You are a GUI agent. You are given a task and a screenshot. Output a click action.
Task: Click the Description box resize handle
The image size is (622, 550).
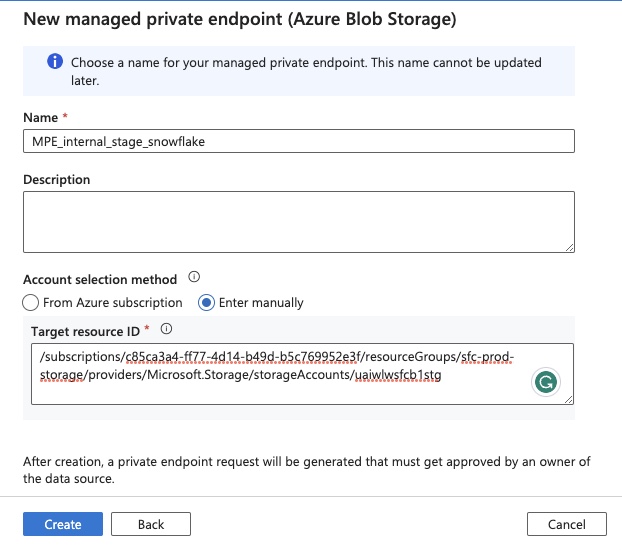pyautogui.click(x=568, y=246)
